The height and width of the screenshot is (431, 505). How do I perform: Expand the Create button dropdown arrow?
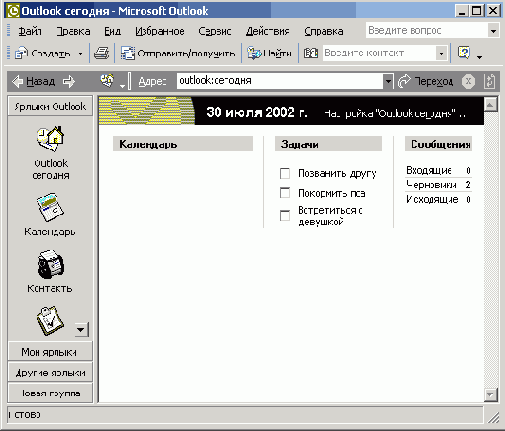click(x=80, y=54)
